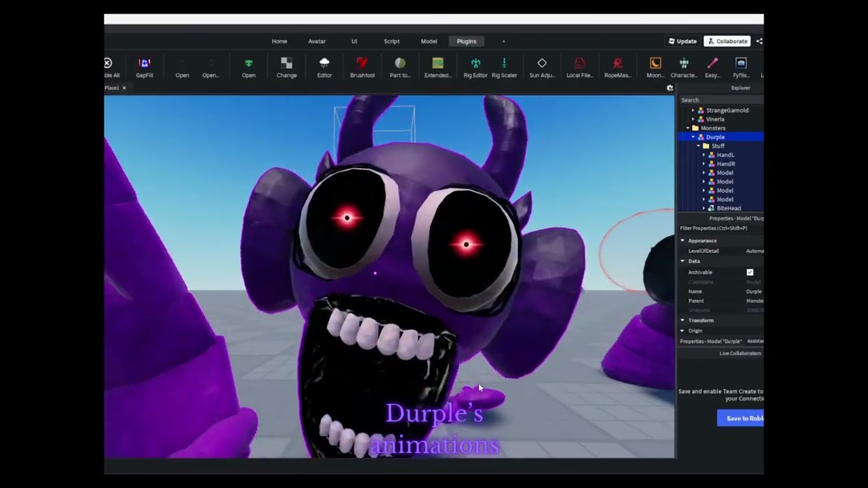The width and height of the screenshot is (868, 488).
Task: Click the Save to Roblox button
Action: point(741,418)
